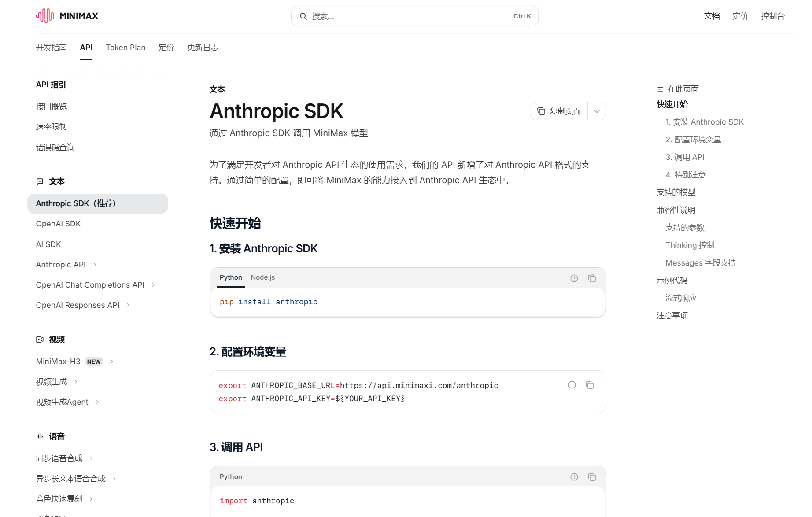Screen dimensions: 812x517
Task: Expand the Anthropic API sidebar group
Action: click(x=95, y=265)
